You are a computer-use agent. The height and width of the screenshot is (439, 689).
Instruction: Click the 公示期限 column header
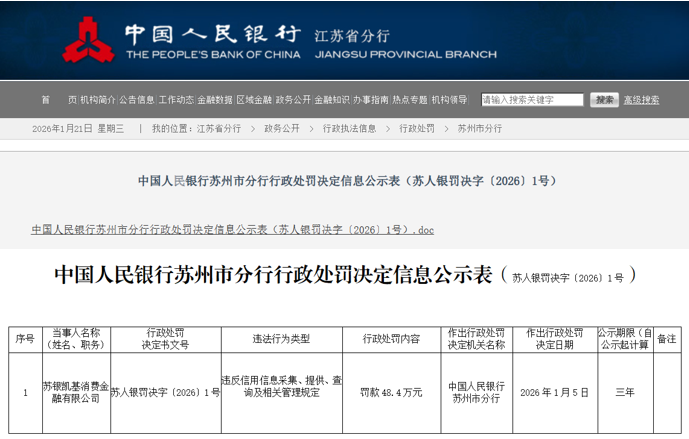tap(625, 339)
